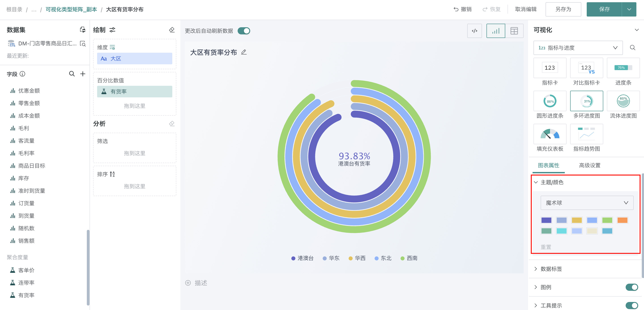The width and height of the screenshot is (644, 310).
Task: Expand the 数据标签 section
Action: click(x=551, y=269)
